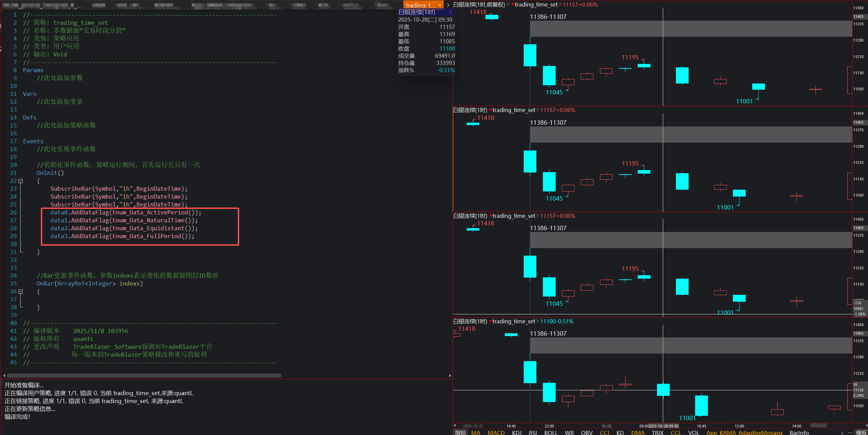Close the 白银连续(1时) data tooltip
Screen dimensions: 868x435
coord(450,12)
